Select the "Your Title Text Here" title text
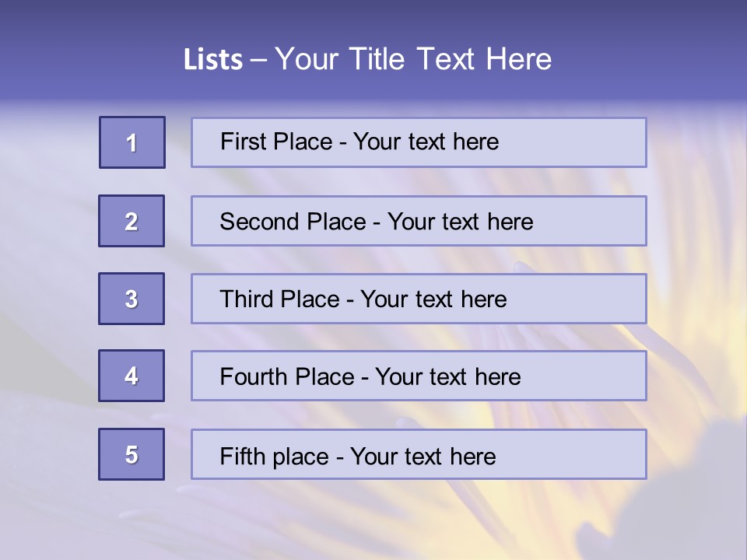Screen dimensions: 747x560 (412, 59)
